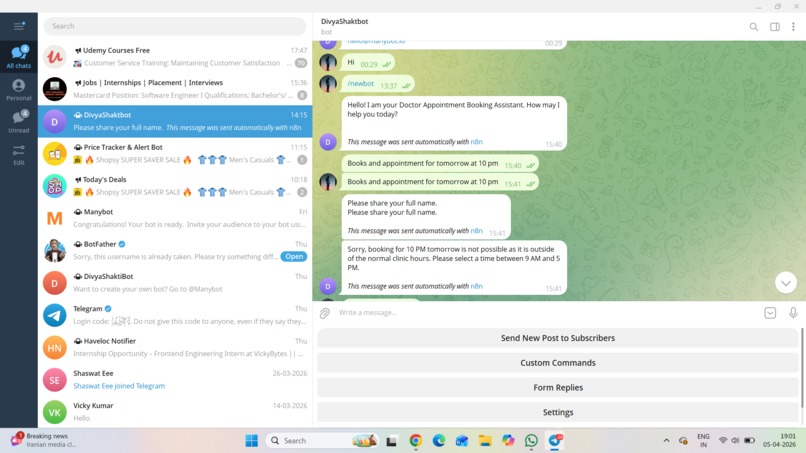
Task: Open the n8n link in full name message
Action: (x=477, y=231)
